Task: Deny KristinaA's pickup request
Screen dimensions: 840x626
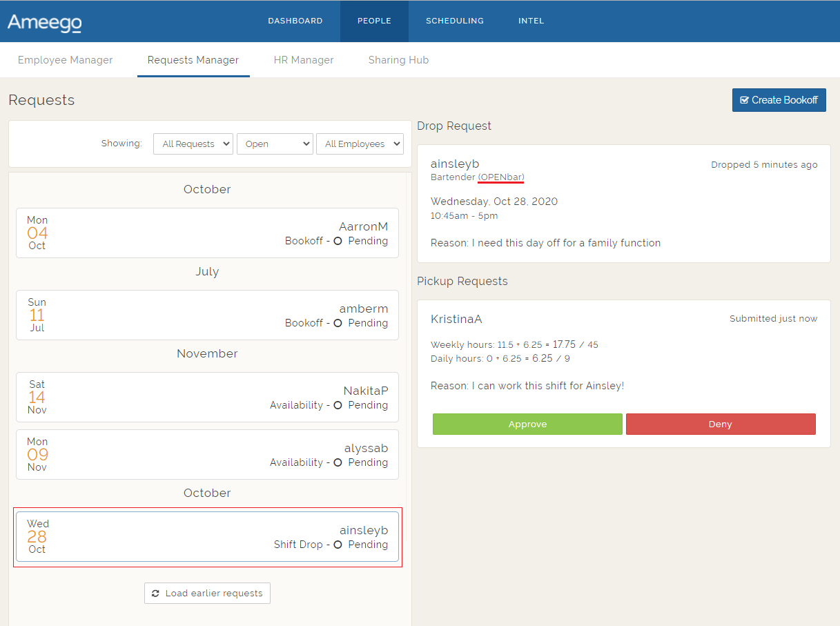Action: (x=721, y=424)
